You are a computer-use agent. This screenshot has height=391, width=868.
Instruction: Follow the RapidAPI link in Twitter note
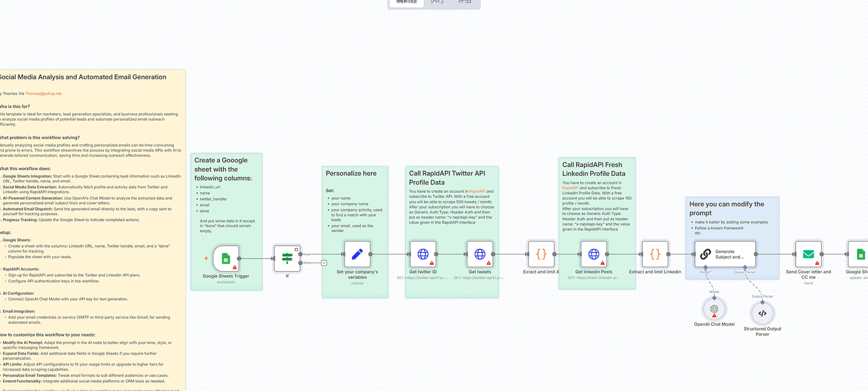tap(477, 191)
